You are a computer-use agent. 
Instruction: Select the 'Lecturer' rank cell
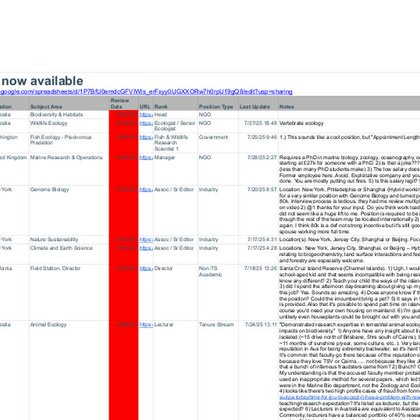tap(175, 370)
